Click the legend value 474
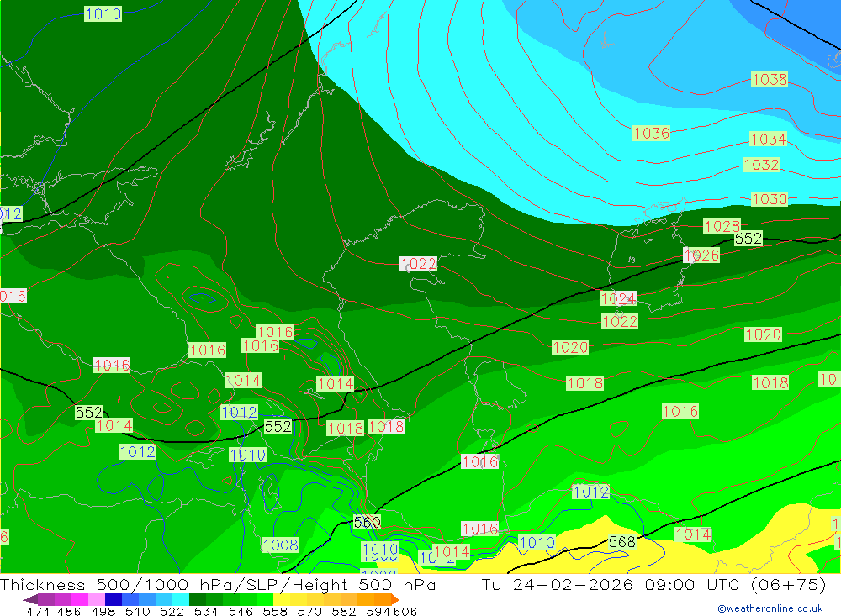 [39, 611]
